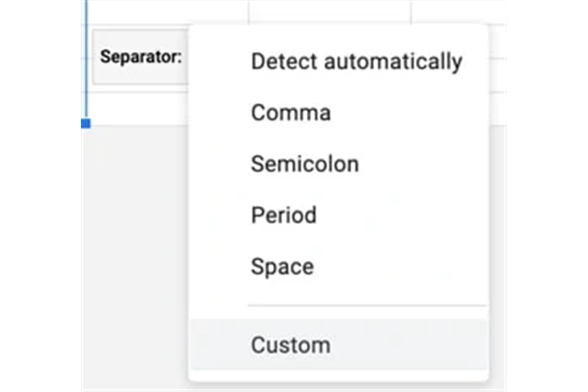Viewport: 588px width, 392px height.
Task: Choose the "Detect automatically" separator option
Action: [x=356, y=62]
